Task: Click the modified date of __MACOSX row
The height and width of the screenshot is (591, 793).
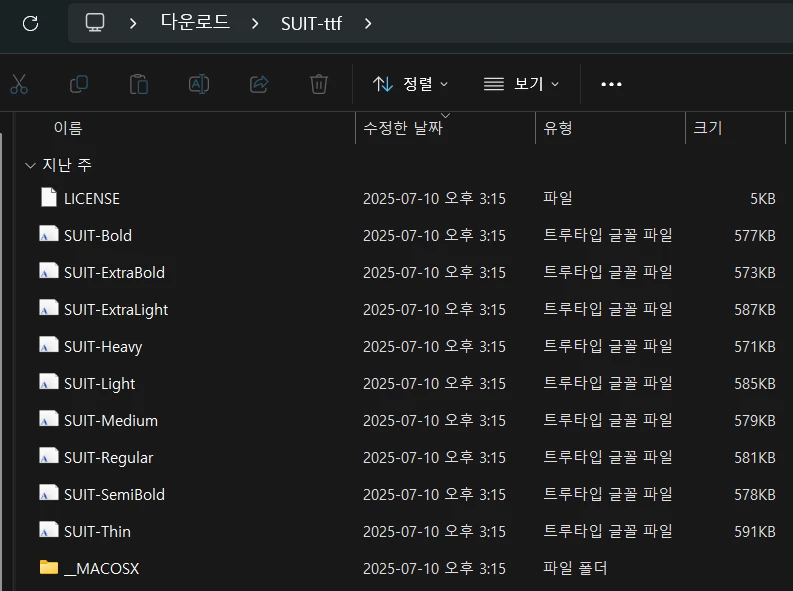Action: click(434, 568)
